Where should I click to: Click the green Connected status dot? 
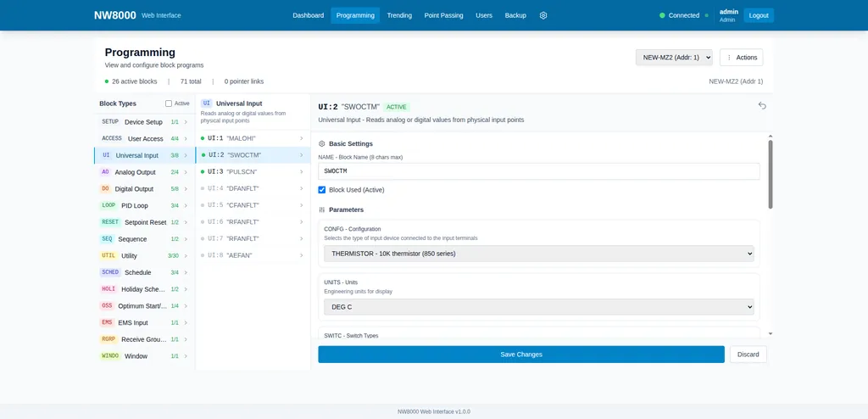point(662,15)
